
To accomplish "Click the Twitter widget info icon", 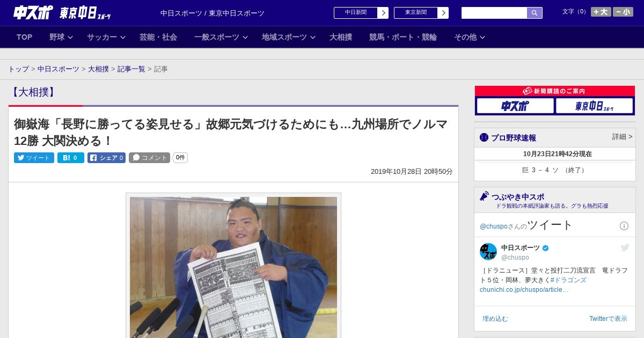I will point(624,226).
